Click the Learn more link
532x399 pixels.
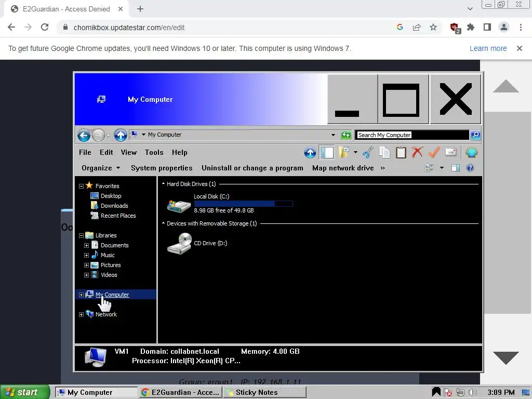click(488, 48)
